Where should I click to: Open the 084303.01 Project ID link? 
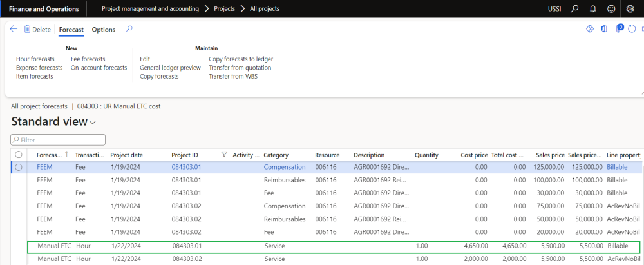click(x=185, y=167)
